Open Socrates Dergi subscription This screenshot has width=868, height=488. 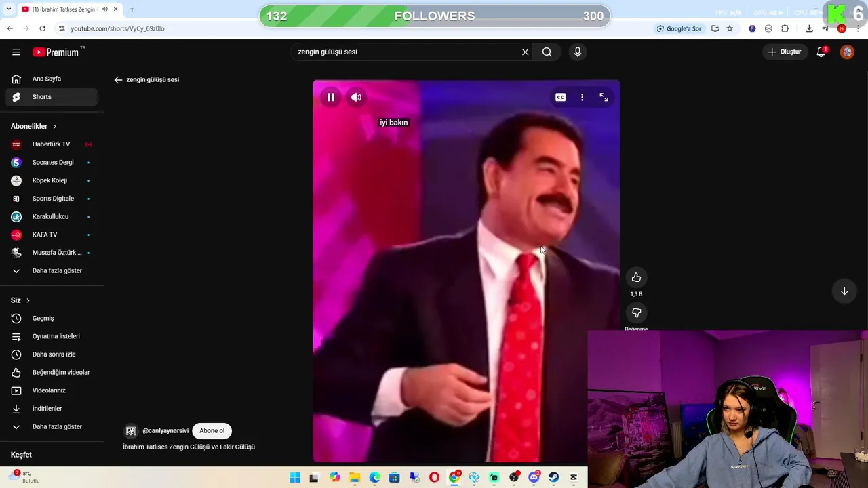pos(52,163)
